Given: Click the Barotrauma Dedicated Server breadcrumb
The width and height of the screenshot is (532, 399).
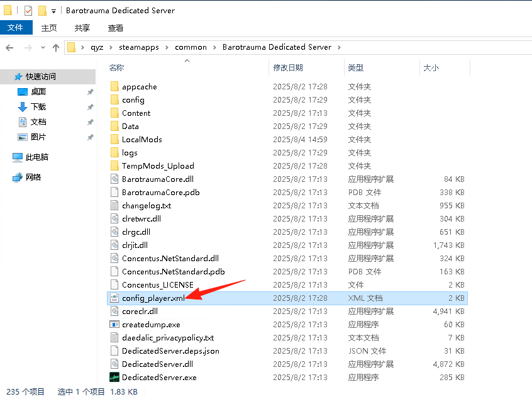Looking at the screenshot, I should pos(277,47).
